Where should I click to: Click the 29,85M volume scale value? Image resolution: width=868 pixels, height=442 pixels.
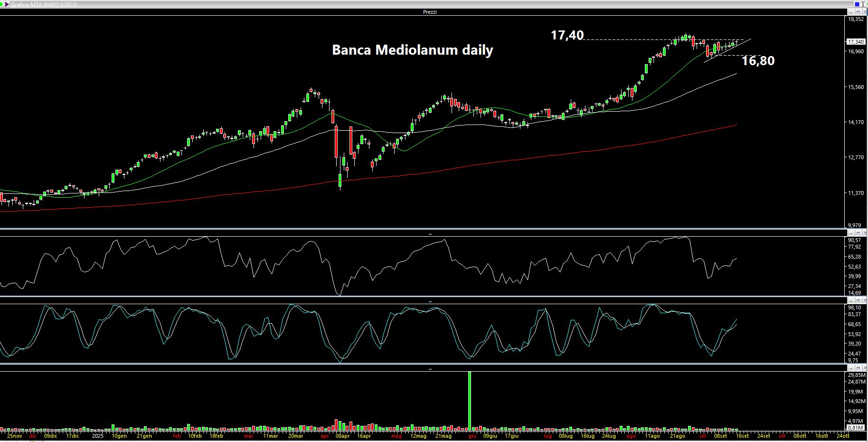(857, 375)
